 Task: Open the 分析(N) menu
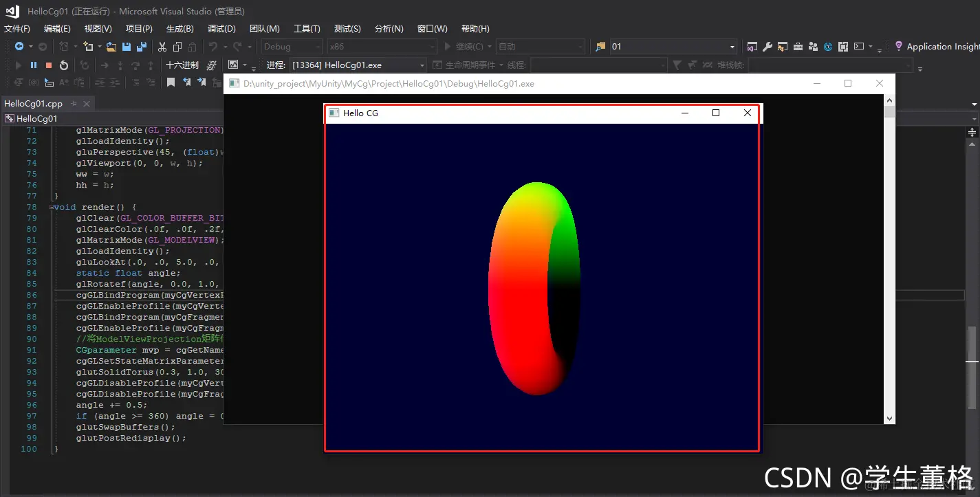(389, 29)
